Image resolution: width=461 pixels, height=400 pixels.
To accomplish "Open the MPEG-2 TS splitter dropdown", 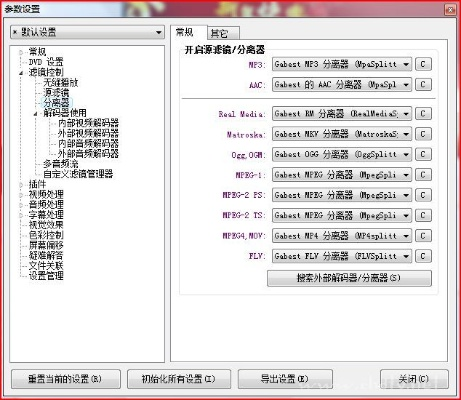I will coord(342,215).
